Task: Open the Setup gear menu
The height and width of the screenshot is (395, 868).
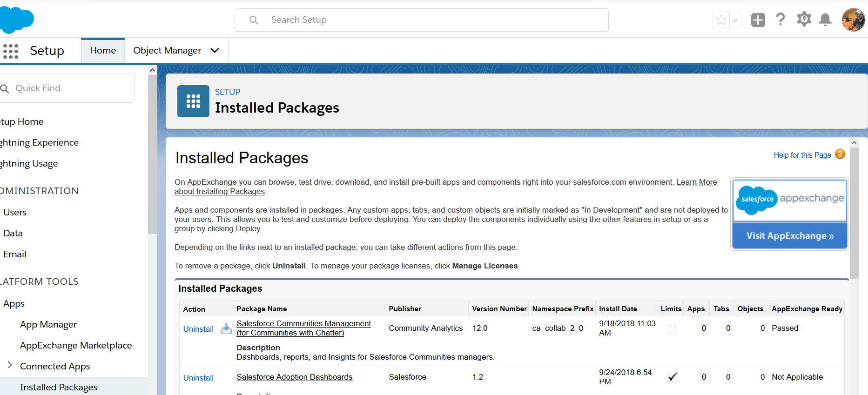Action: pos(804,20)
